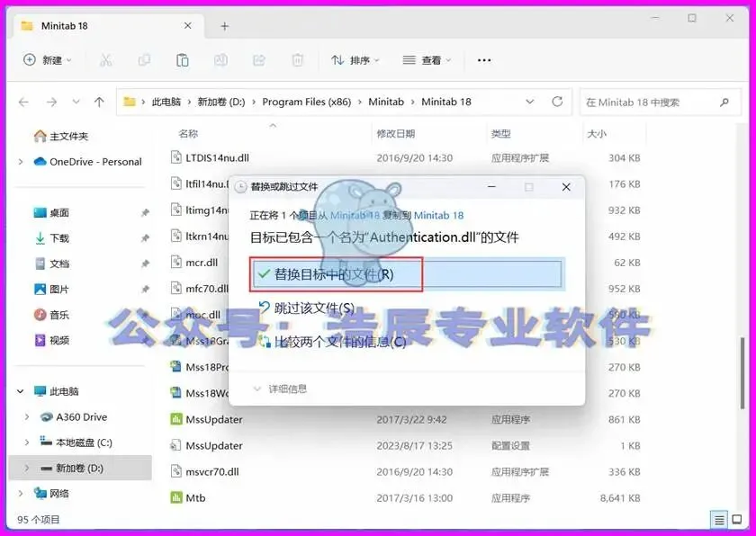Open 本地磁盘 (C:) in sidebar

(76, 442)
